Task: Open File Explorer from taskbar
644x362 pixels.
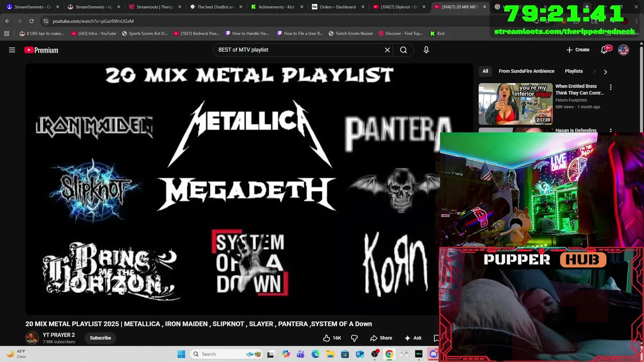Action: click(330, 354)
